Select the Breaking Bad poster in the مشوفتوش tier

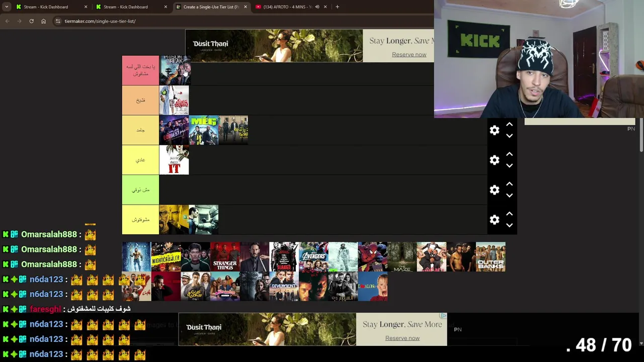tap(174, 220)
